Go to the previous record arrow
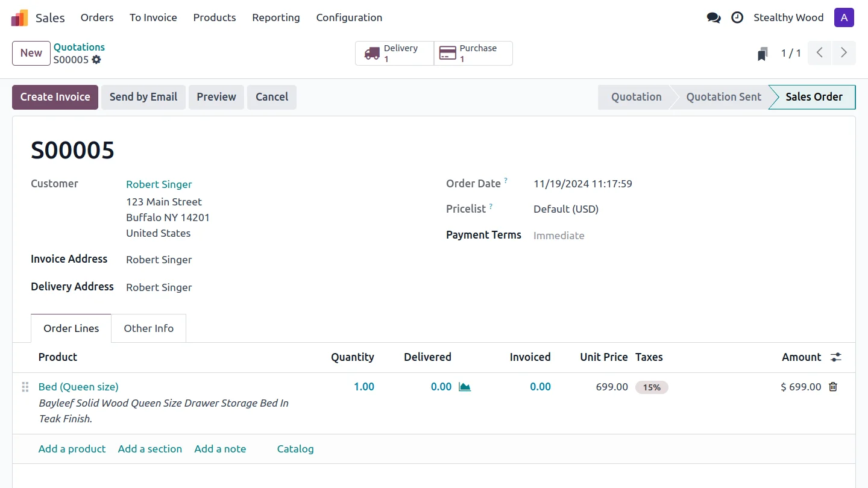The image size is (868, 488). [x=820, y=53]
